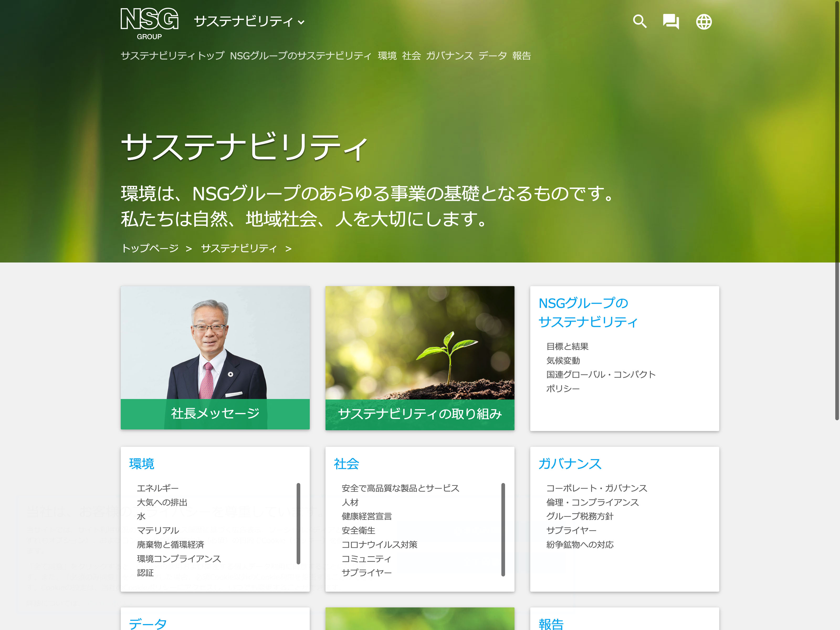Click the コーポレート・ガバナンス link
This screenshot has width=840, height=630.
(596, 488)
